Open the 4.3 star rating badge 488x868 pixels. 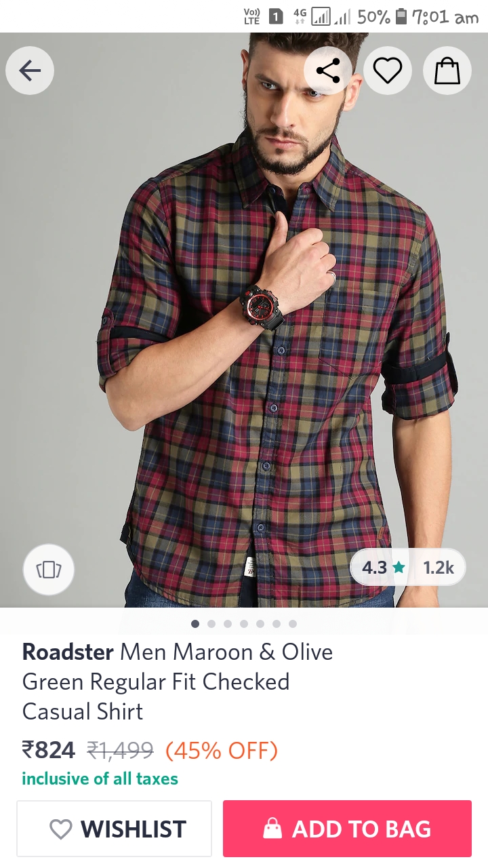point(383,567)
